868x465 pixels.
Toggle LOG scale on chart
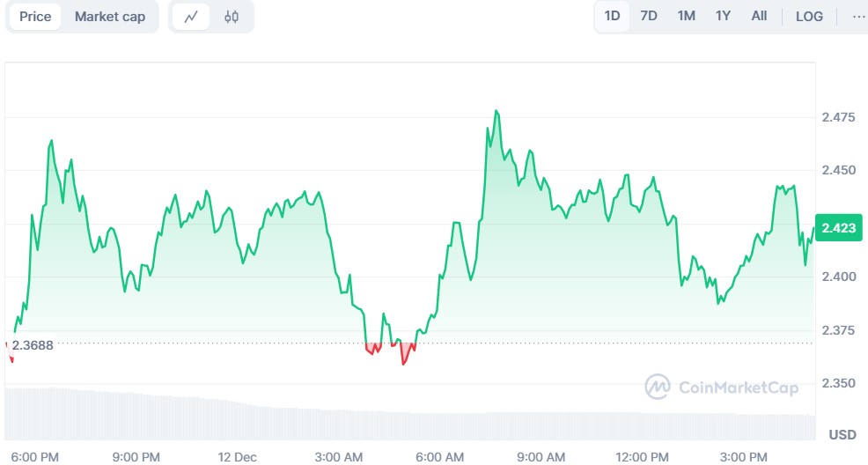pos(809,16)
